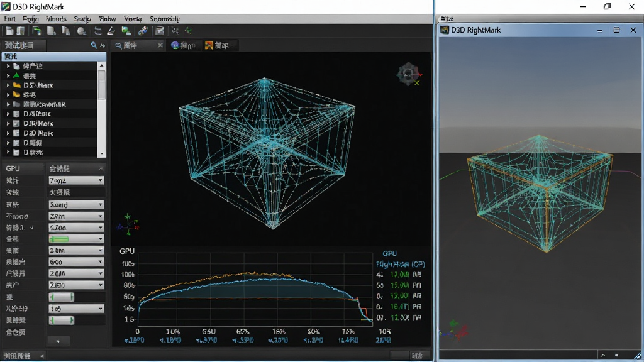Click the slider below the 1ob dropdown
Image resolution: width=644 pixels, height=362 pixels.
(x=62, y=320)
